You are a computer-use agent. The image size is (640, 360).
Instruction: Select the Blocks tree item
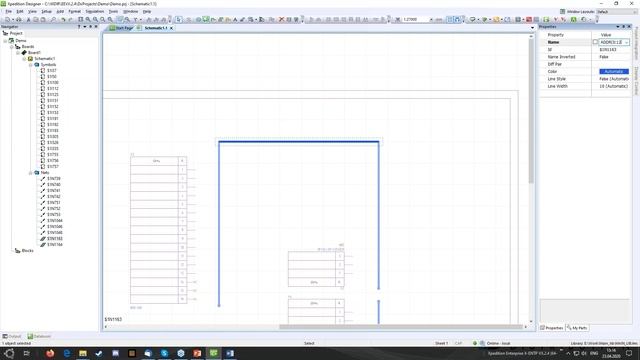27,251
